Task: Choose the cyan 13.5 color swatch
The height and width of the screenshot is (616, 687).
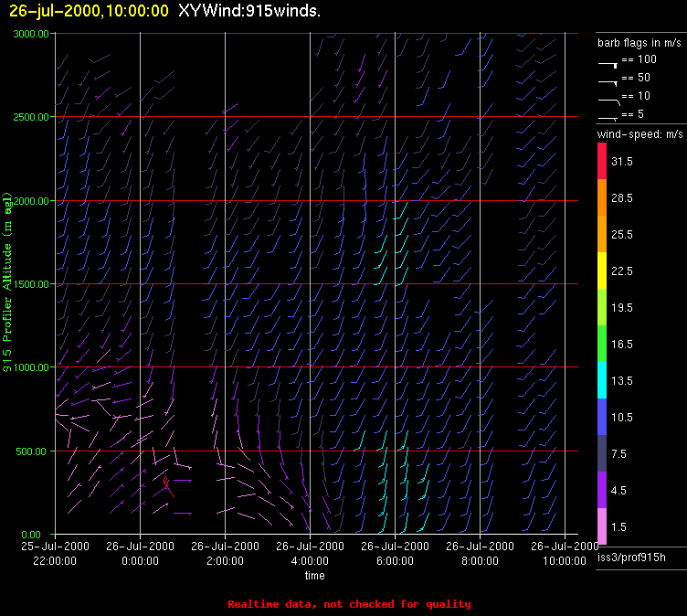Action: (603, 380)
